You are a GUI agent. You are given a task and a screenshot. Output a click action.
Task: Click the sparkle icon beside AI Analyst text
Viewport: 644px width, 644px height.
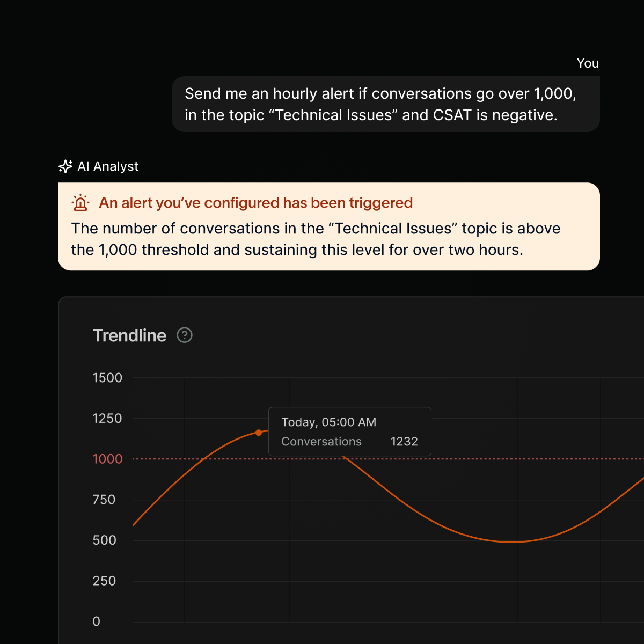[65, 166]
